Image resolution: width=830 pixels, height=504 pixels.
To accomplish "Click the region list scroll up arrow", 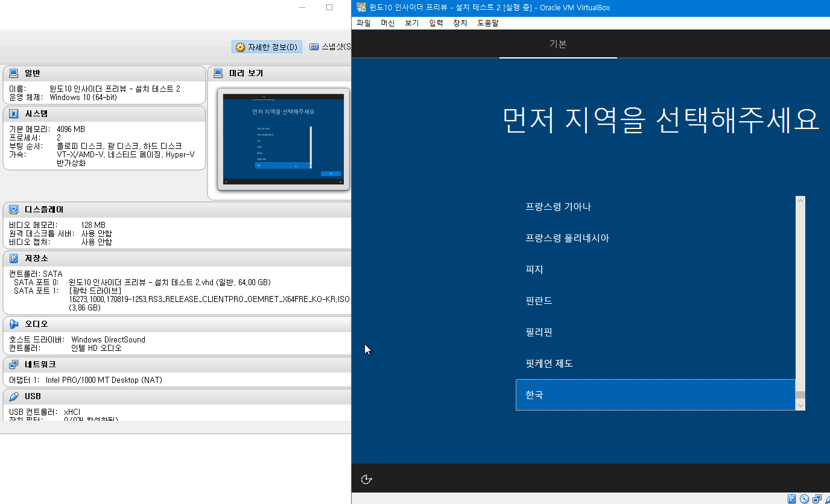I will (800, 201).
